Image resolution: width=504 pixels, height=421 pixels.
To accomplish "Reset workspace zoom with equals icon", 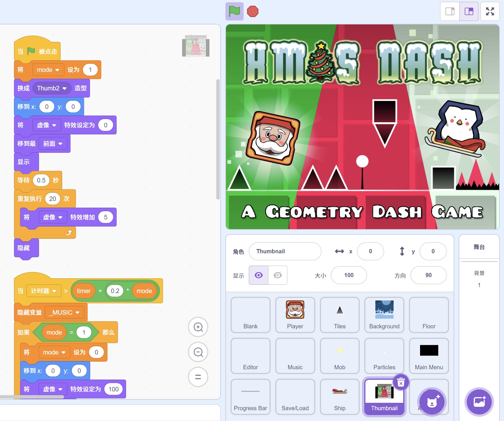I will tap(198, 377).
